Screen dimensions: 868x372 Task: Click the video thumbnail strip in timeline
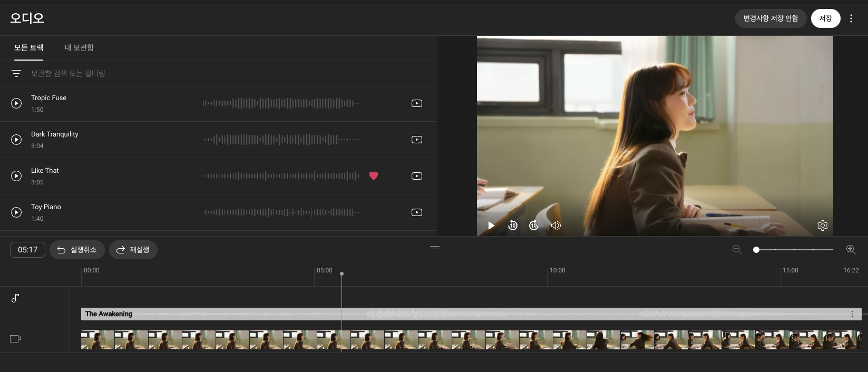[x=471, y=340]
